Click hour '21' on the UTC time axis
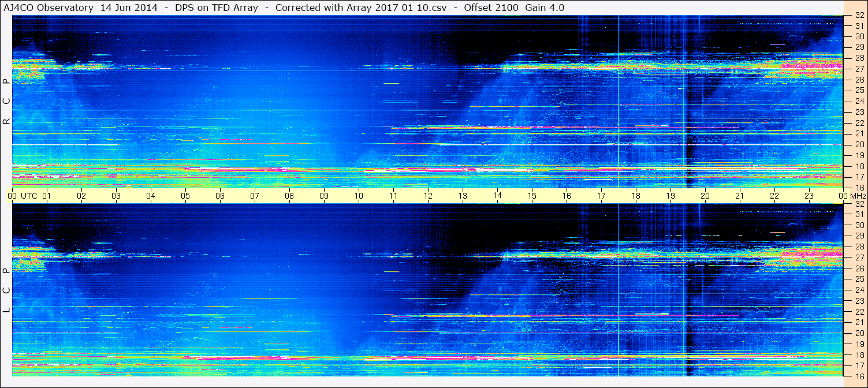Screen dimensions: 868x388 coord(740,196)
